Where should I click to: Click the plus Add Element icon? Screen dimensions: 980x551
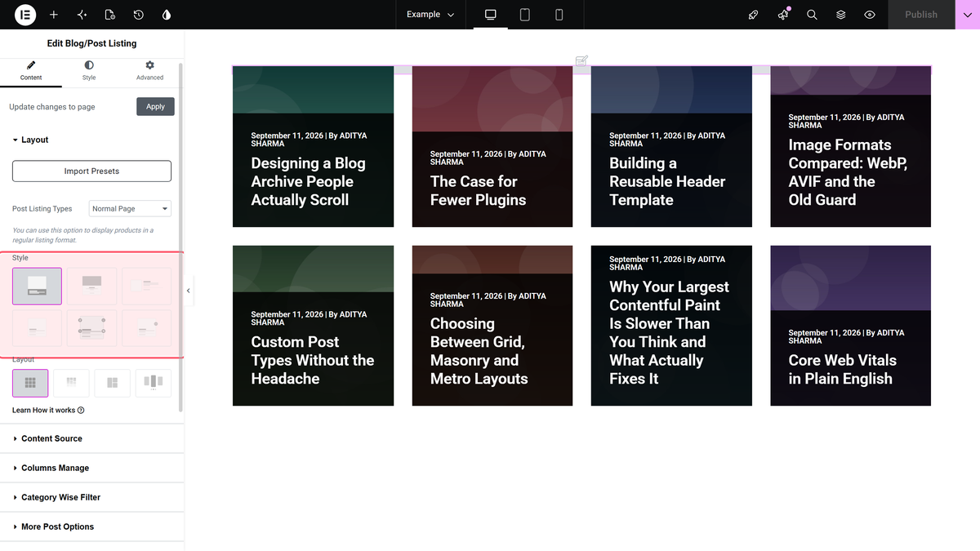(54, 15)
